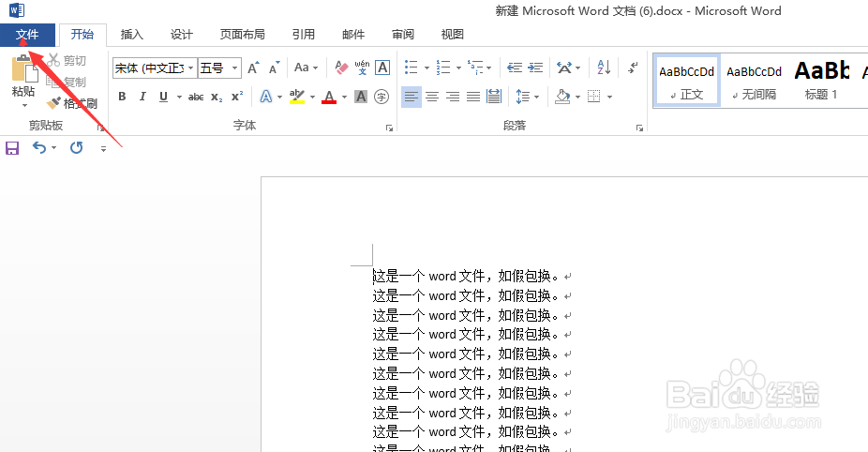Expand the highlight color dropdown arrow

pos(312,98)
